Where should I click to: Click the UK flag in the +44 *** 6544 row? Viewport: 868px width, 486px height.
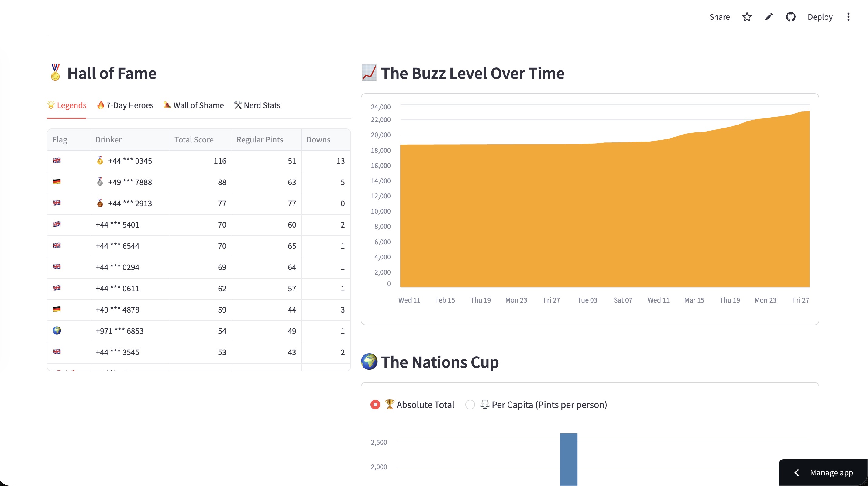click(57, 245)
